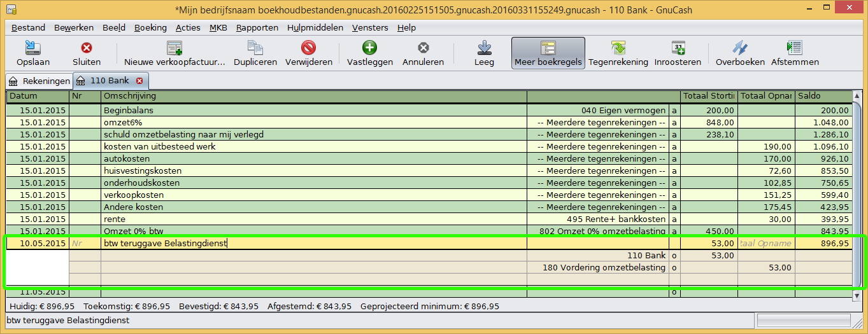Click the Dupliceren icon
Viewport: 868px width, 334px height.
click(x=255, y=48)
